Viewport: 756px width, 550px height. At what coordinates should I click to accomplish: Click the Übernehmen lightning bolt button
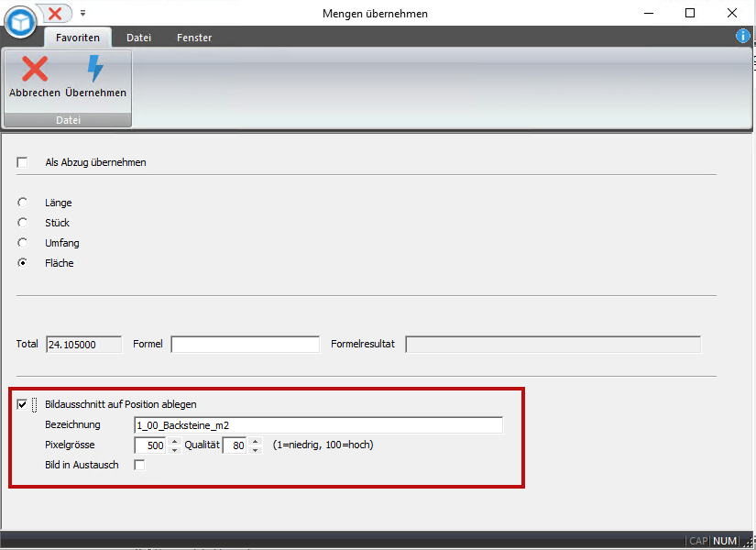tap(95, 78)
